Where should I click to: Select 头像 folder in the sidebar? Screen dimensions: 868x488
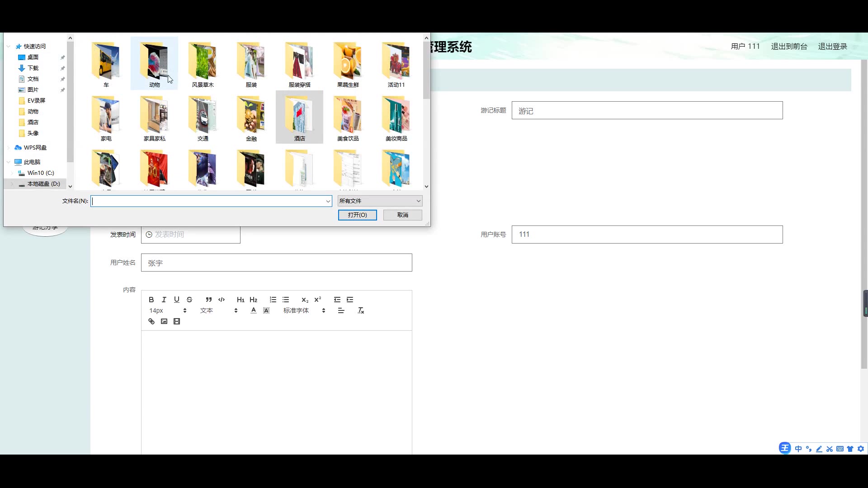click(33, 133)
